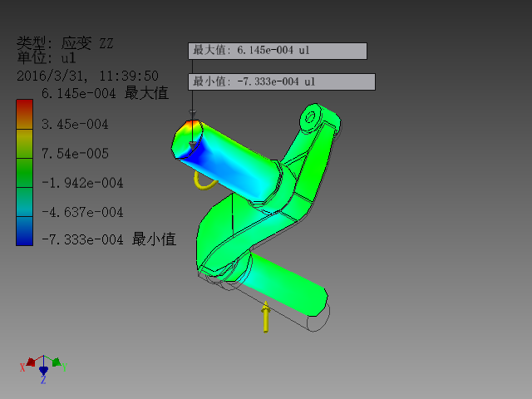The height and width of the screenshot is (399, 532).
Task: Click legend value 3.45e-004
Action: coord(75,124)
